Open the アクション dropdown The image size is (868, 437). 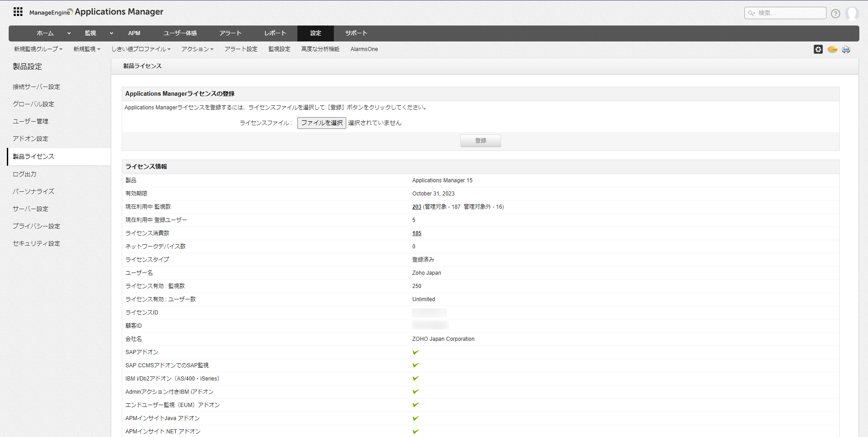198,49
